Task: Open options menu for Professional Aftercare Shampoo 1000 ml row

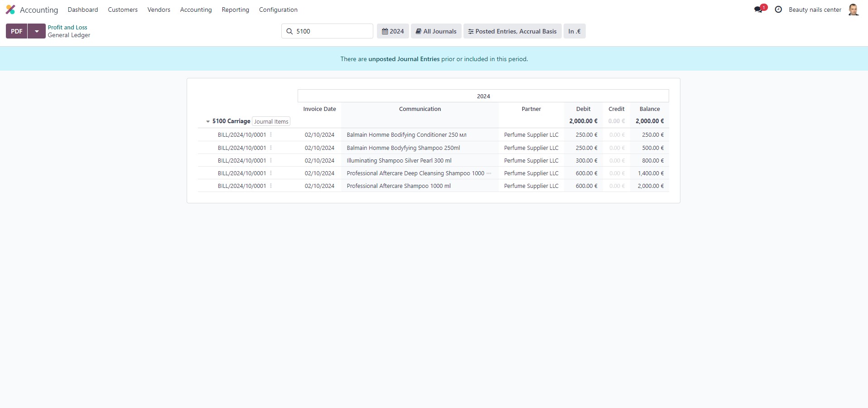Action: pyautogui.click(x=271, y=186)
